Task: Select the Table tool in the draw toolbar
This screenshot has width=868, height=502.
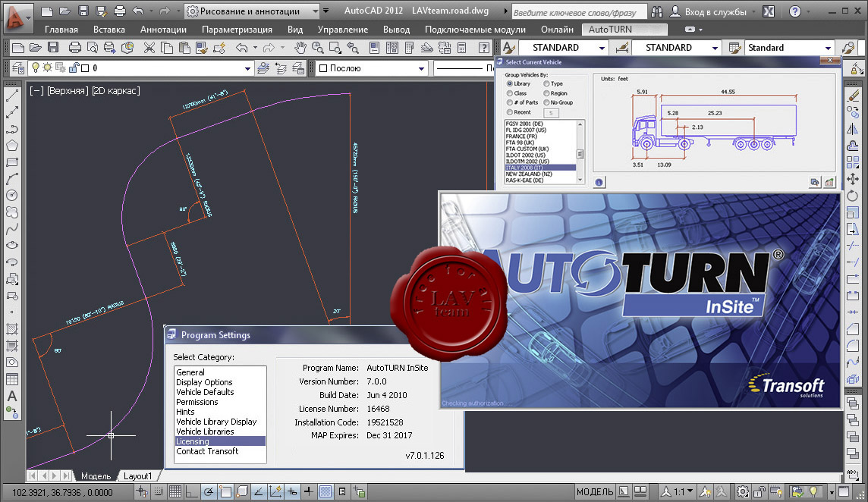Action: [11, 380]
